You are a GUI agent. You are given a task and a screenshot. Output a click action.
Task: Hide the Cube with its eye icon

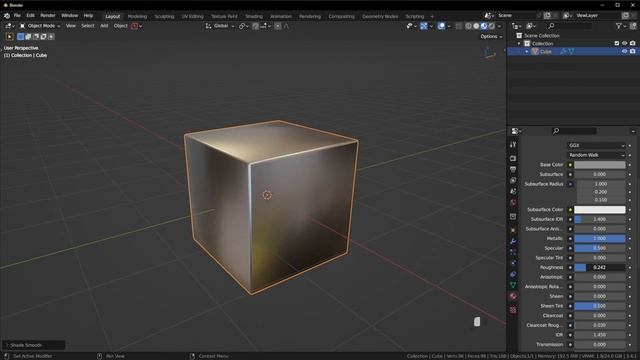(624, 52)
